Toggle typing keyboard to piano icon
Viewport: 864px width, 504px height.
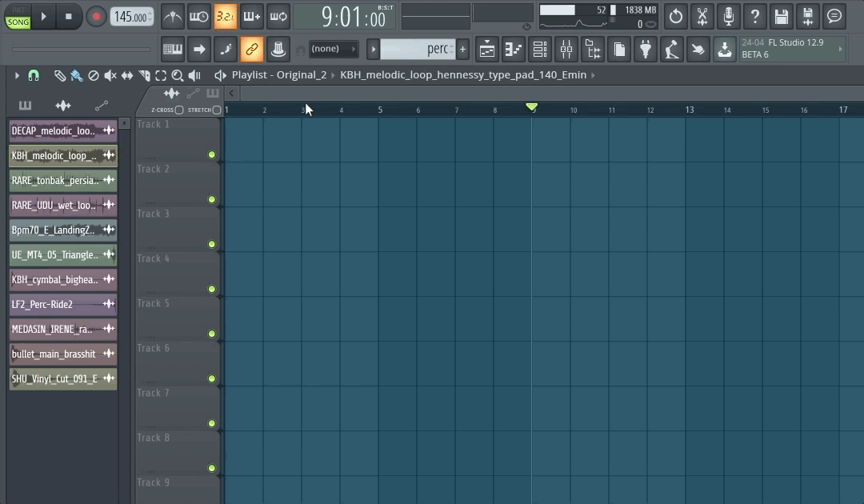pyautogui.click(x=173, y=50)
